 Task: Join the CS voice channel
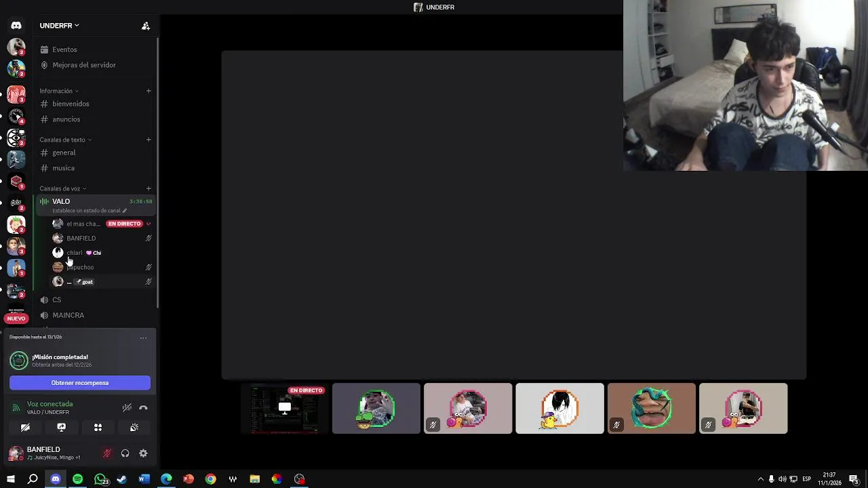(x=96, y=300)
